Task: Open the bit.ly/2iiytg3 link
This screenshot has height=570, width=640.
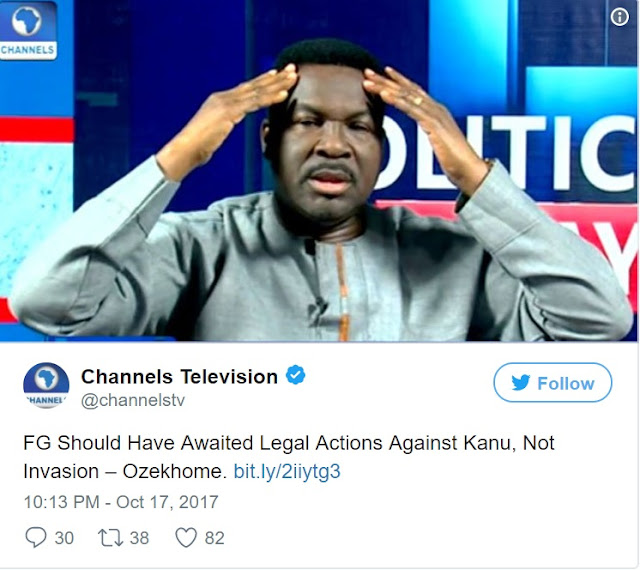Action: pyautogui.click(x=287, y=472)
